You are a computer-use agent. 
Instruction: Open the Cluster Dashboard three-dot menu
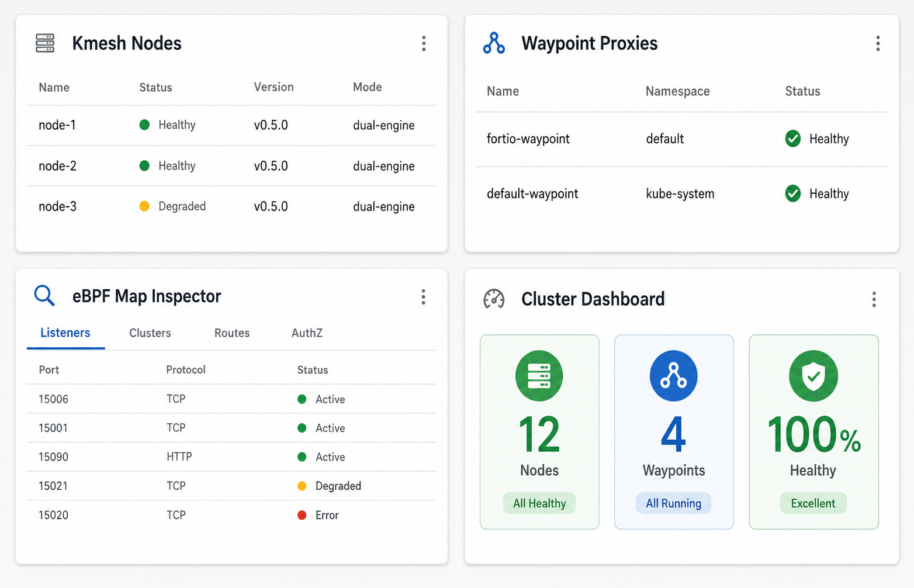[874, 299]
